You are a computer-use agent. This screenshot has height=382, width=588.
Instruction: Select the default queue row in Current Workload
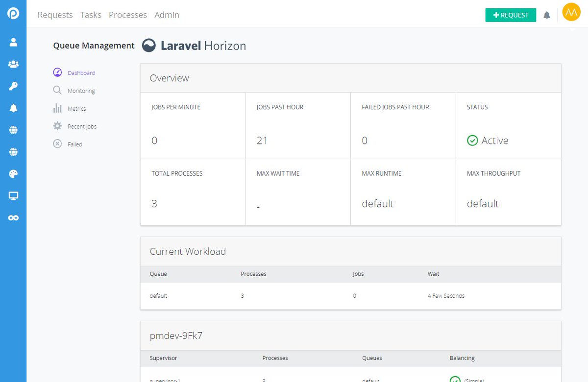coord(158,296)
